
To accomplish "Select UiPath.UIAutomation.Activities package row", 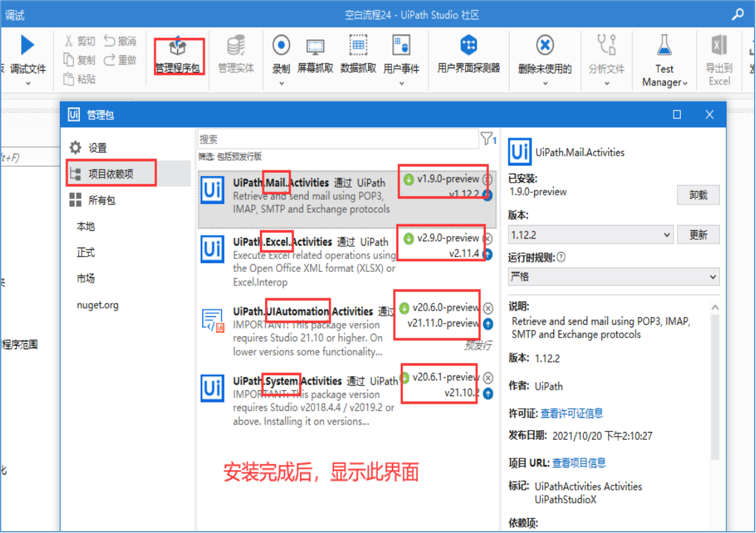I will tap(347, 330).
